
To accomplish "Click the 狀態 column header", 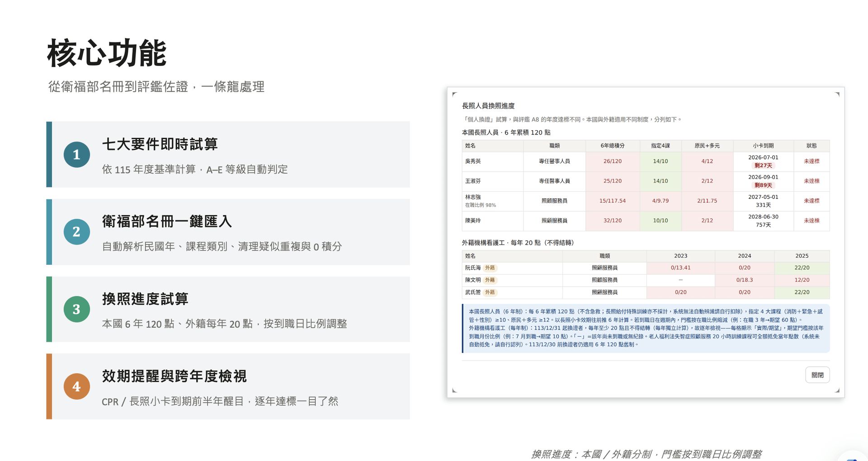I will click(811, 146).
